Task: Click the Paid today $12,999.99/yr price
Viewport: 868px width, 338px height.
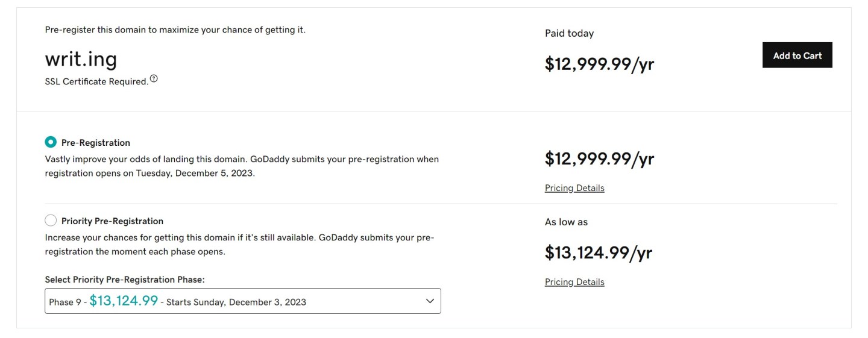Action: tap(599, 64)
